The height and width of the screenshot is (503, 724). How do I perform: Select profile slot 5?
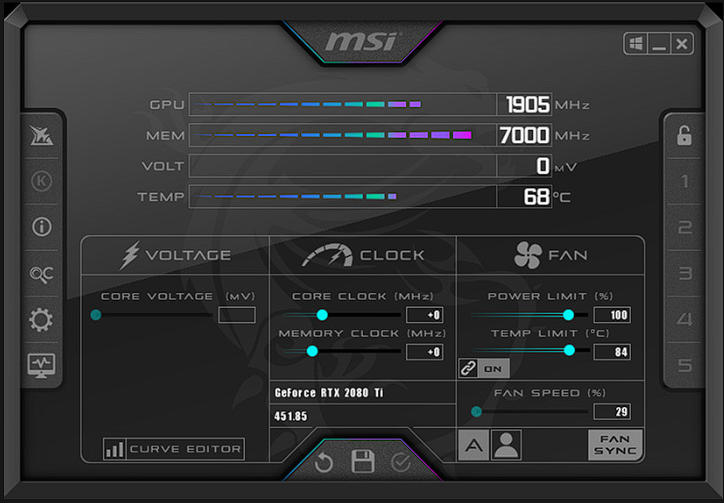click(x=685, y=365)
